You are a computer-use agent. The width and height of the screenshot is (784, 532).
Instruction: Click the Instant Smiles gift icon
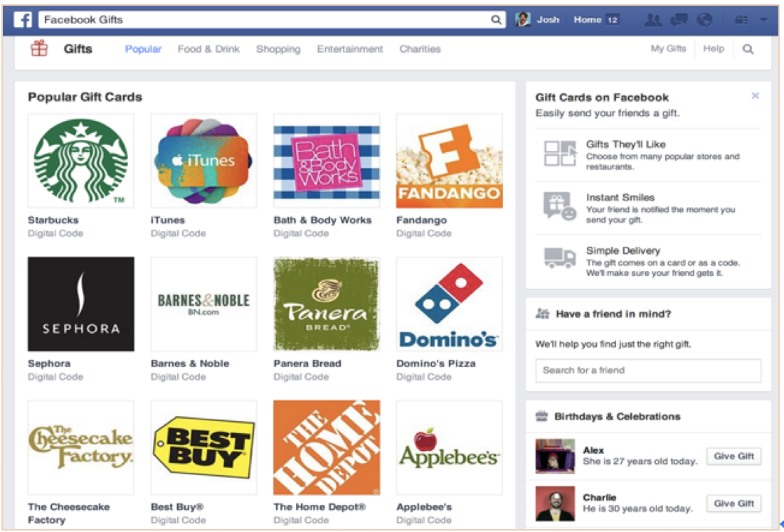(x=560, y=206)
